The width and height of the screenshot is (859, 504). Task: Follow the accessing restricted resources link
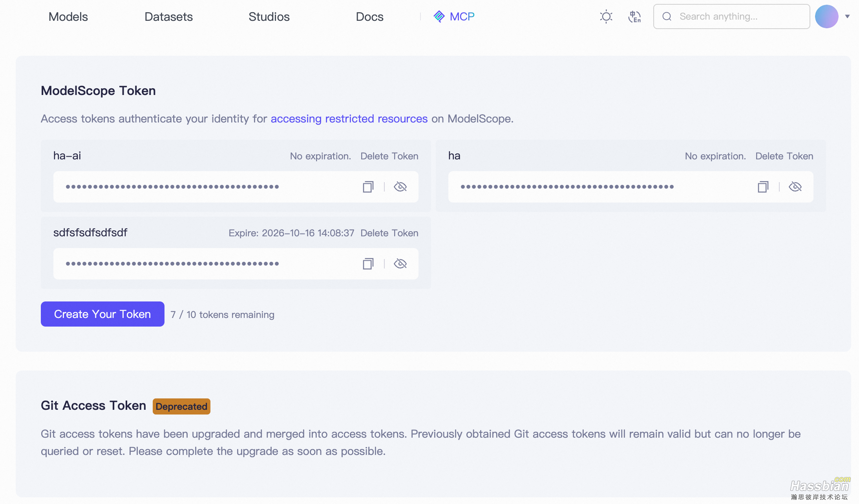click(x=349, y=119)
